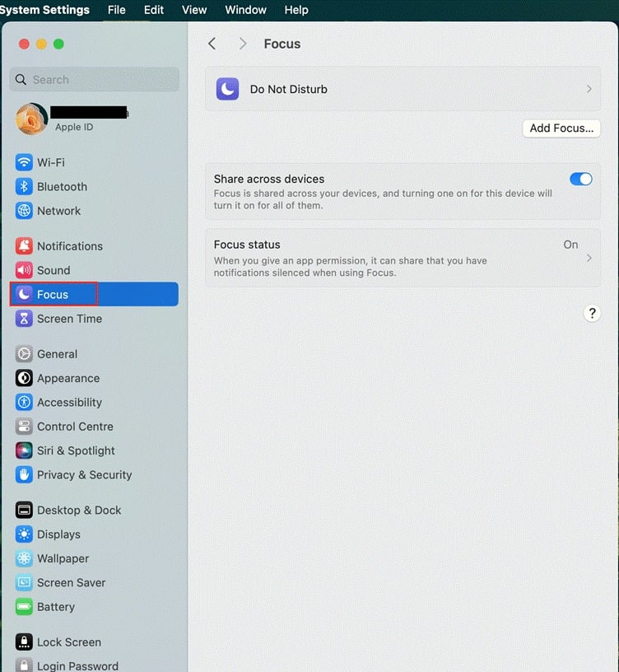Click the Screen Time label in sidebar
This screenshot has width=619, height=672.
(69, 319)
